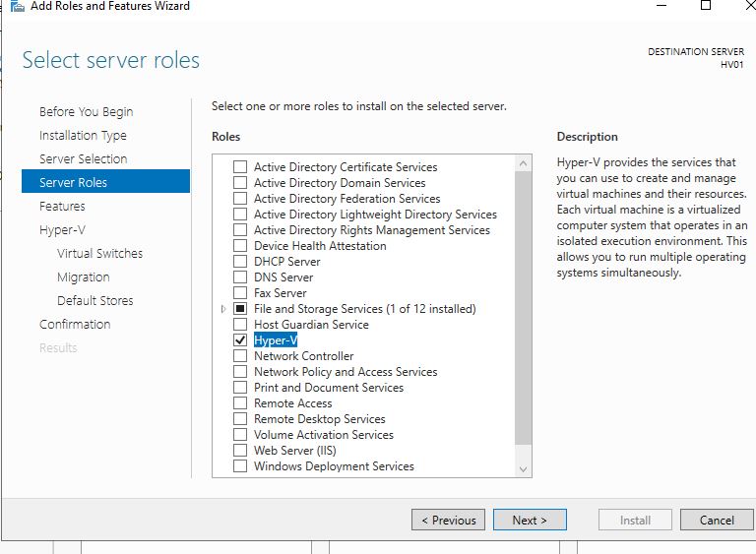
Task: Toggle File and Storage Services checkbox
Action: pos(240,309)
